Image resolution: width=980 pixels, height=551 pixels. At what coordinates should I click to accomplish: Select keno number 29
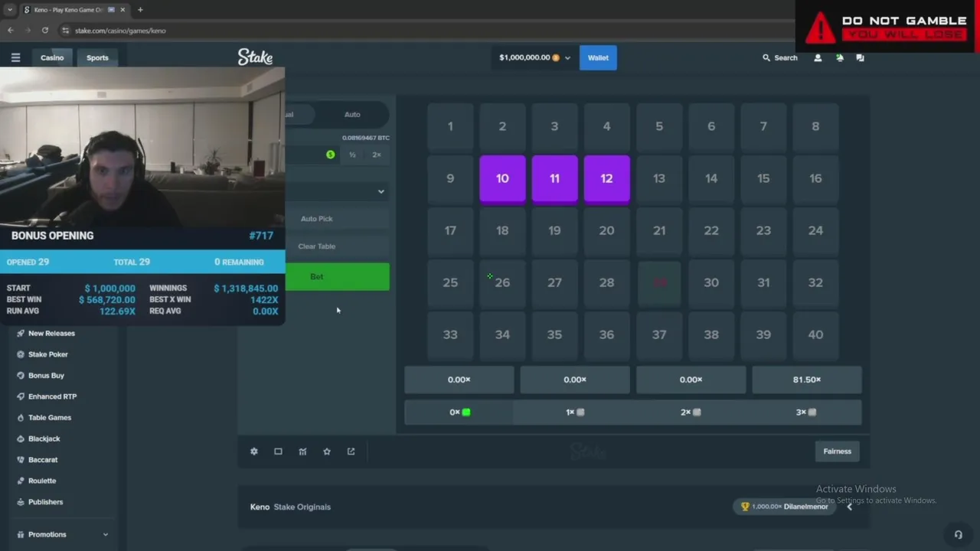coord(659,282)
